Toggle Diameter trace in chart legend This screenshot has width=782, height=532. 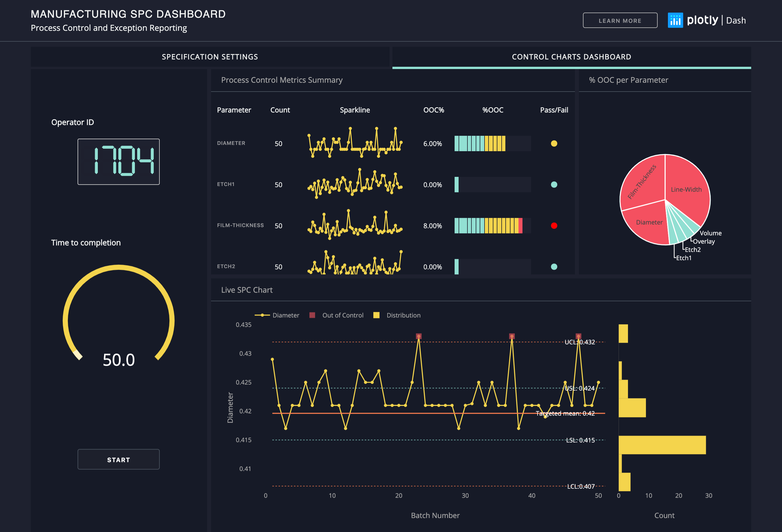(x=277, y=315)
